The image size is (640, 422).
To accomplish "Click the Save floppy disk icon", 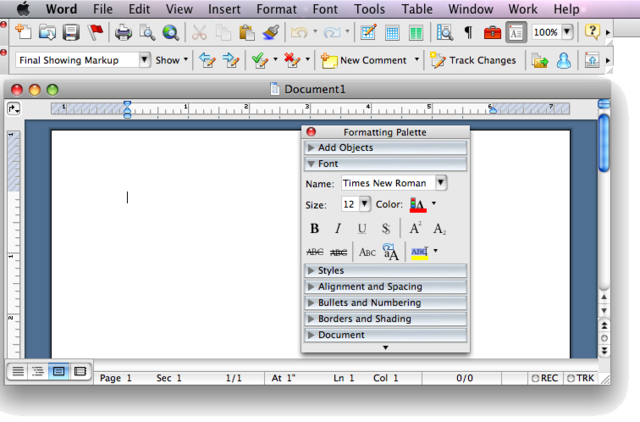I will (x=71, y=32).
